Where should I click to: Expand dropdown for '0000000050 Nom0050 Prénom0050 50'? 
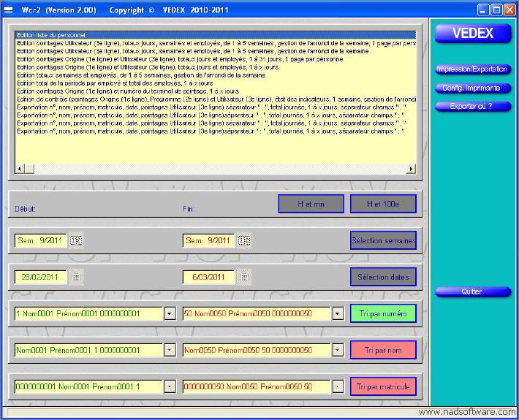338,386
